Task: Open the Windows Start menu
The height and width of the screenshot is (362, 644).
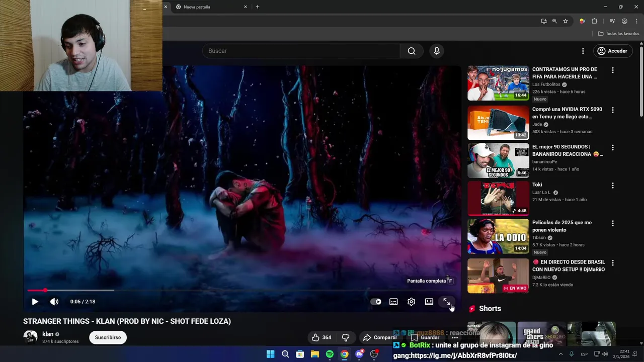Action: tap(270, 354)
